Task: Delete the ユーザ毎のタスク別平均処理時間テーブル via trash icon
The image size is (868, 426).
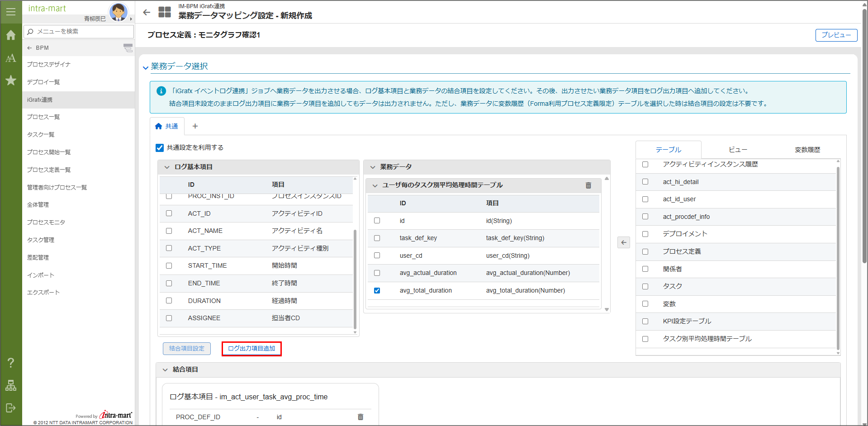Action: 588,185
